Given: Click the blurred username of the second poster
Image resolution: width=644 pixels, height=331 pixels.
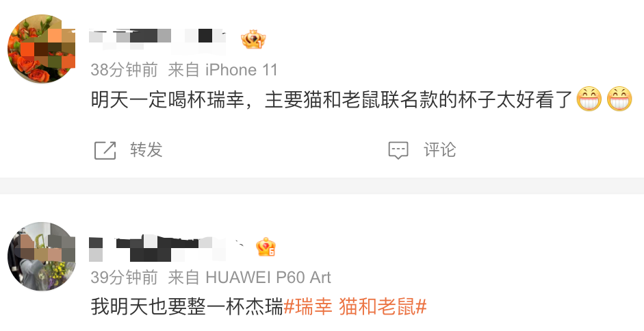Looking at the screenshot, I should pos(164,248).
